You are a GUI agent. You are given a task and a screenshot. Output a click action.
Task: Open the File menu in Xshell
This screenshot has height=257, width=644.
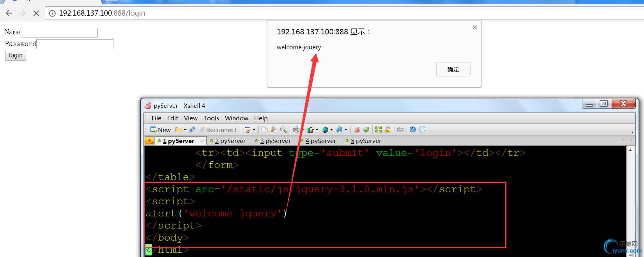(x=156, y=118)
